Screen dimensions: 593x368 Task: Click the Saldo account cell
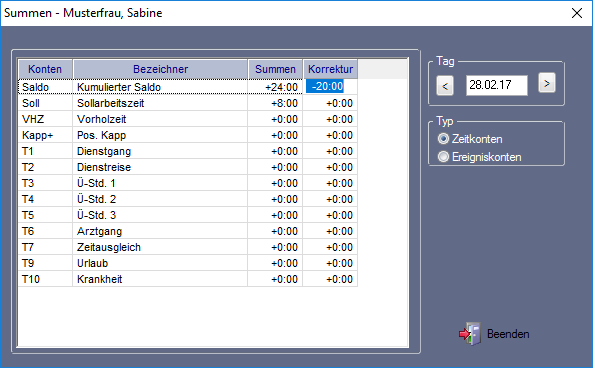coord(45,87)
